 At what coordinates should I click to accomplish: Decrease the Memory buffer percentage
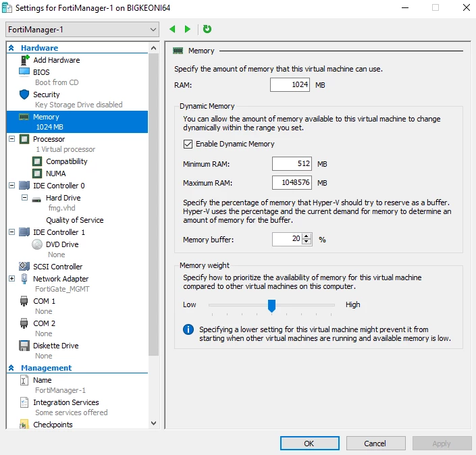pyautogui.click(x=307, y=242)
